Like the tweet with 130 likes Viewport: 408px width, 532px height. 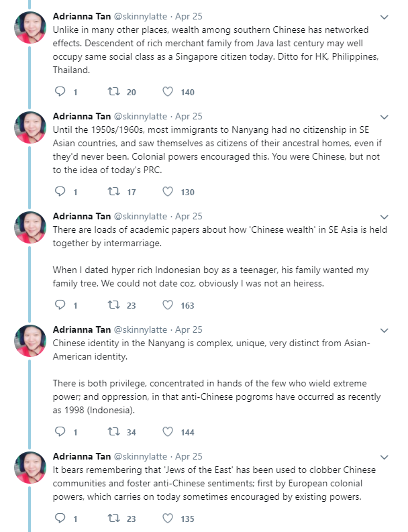coord(168,192)
